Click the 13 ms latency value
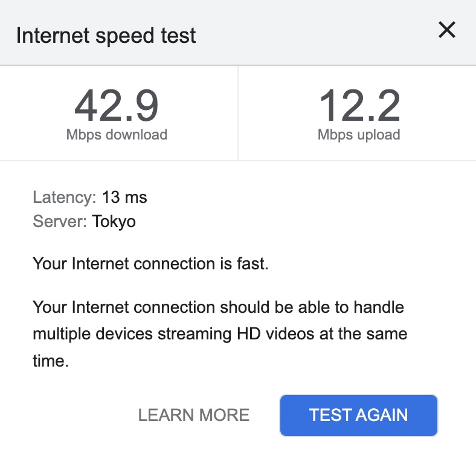This screenshot has height=459, width=476. click(x=124, y=197)
